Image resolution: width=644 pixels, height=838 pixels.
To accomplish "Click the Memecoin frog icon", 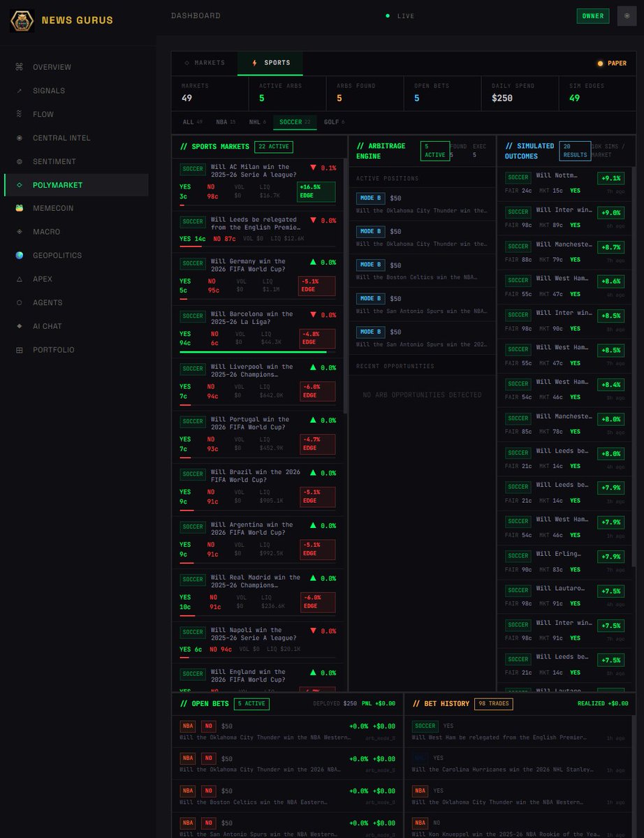I will (20, 208).
